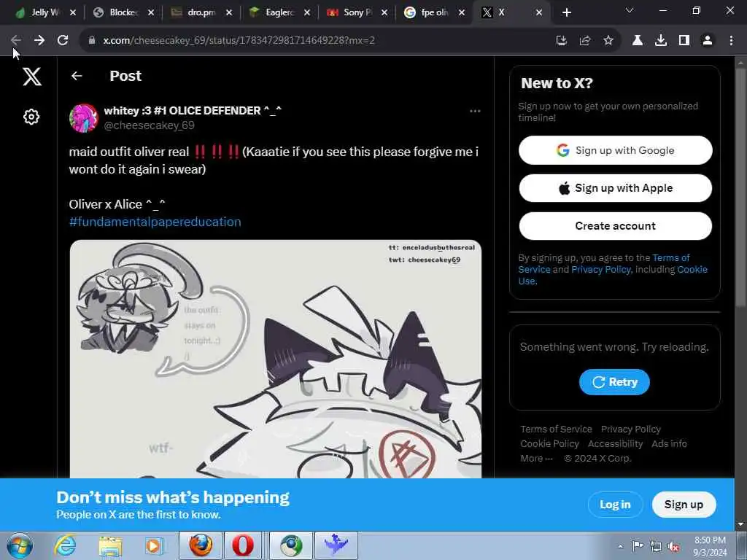Open the tab search chevron
Image resolution: width=747 pixels, height=560 pixels.
tap(630, 10)
